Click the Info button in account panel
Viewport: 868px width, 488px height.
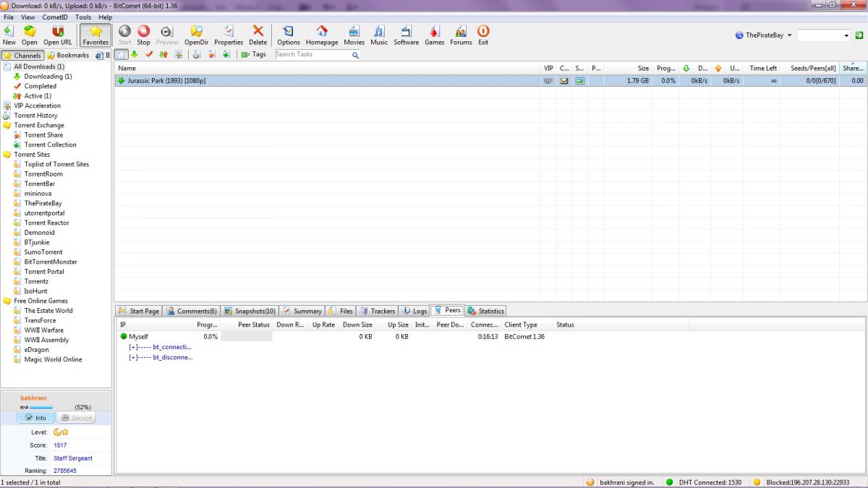coord(35,418)
